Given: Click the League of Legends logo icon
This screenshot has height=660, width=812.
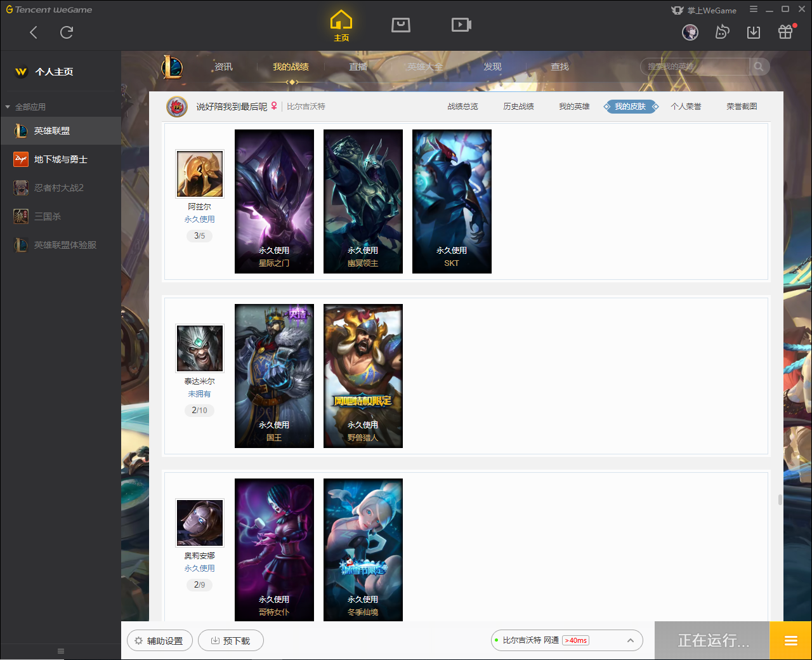Looking at the screenshot, I should [172, 67].
